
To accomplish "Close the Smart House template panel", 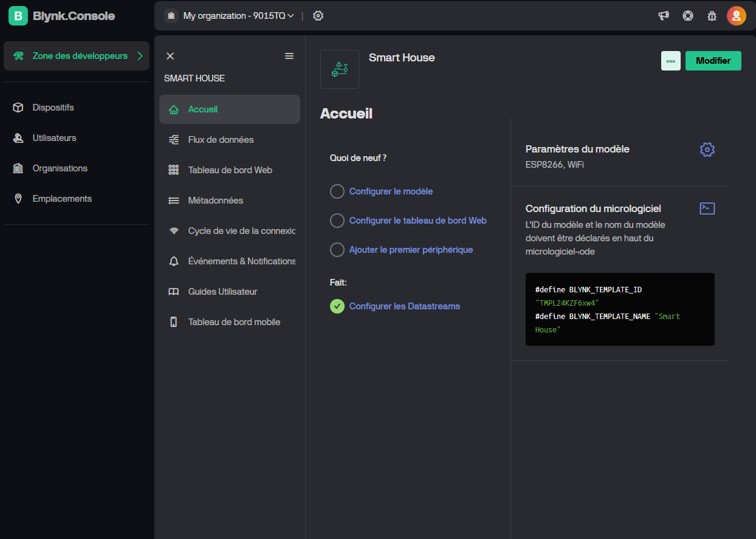I will 170,56.
